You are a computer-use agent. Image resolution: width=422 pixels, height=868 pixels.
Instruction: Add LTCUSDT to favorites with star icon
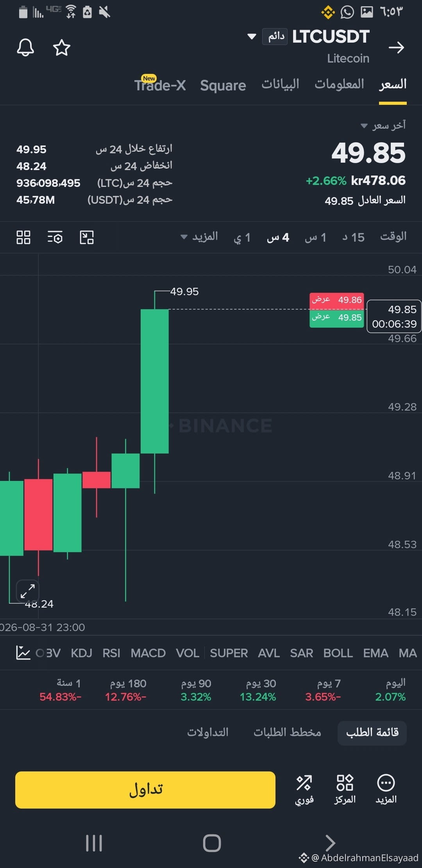point(62,48)
